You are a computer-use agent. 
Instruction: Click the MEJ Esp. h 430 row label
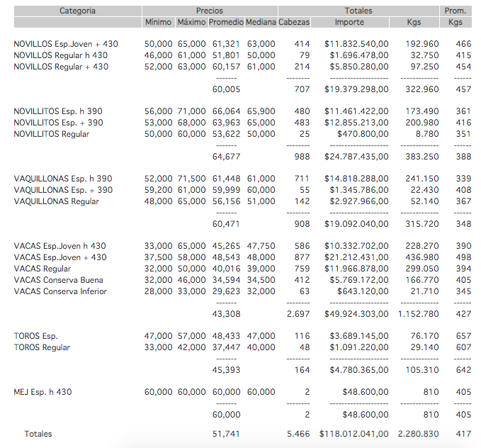point(43,392)
